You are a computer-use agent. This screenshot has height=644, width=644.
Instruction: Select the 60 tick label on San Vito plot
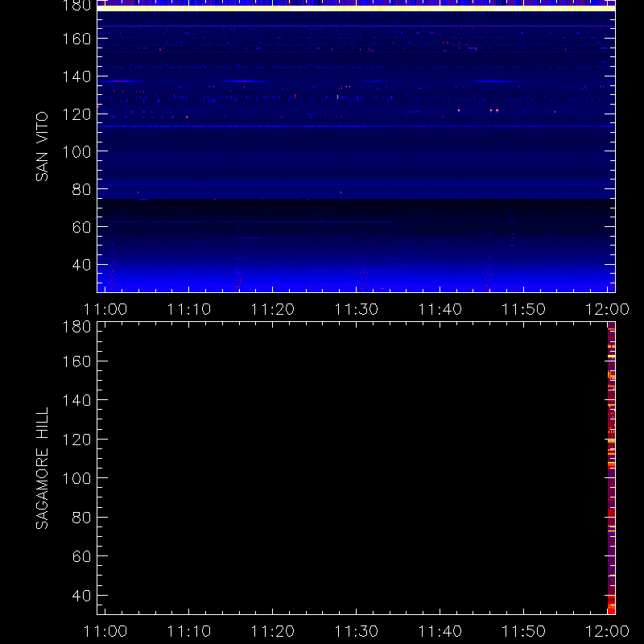(81, 227)
